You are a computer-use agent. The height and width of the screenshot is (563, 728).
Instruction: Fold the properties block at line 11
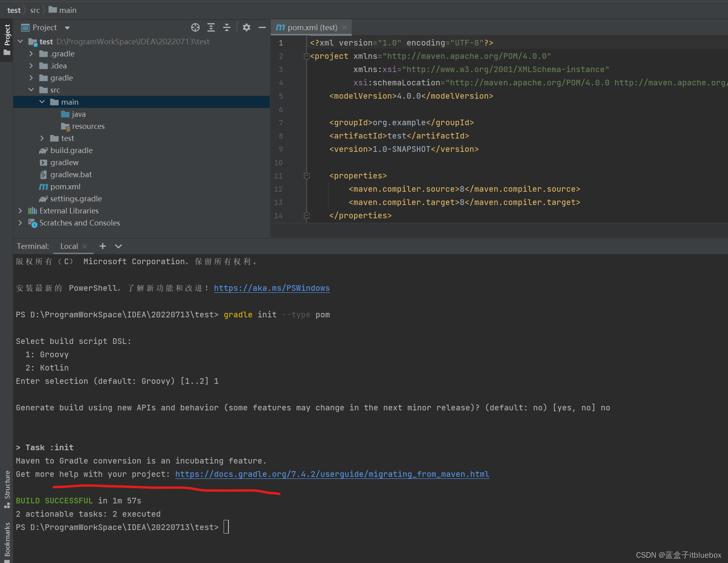click(x=307, y=176)
